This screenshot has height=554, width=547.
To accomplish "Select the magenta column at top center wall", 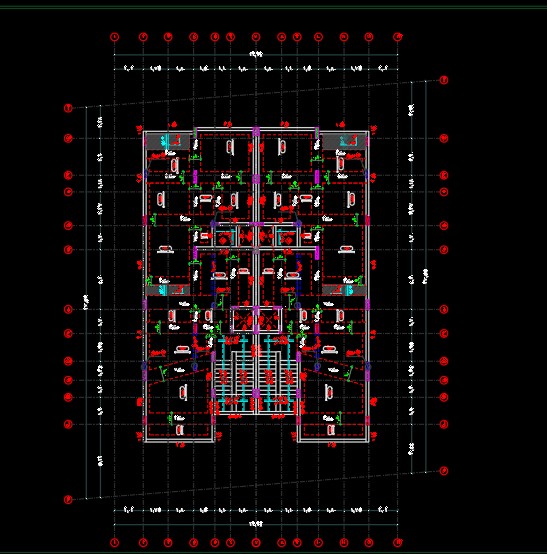I will pos(256,132).
